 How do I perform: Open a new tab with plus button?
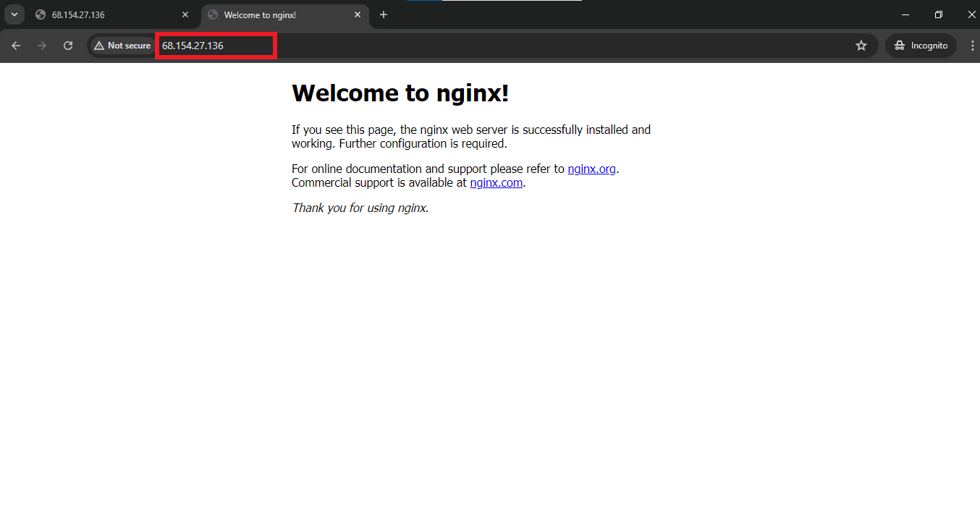(x=384, y=14)
